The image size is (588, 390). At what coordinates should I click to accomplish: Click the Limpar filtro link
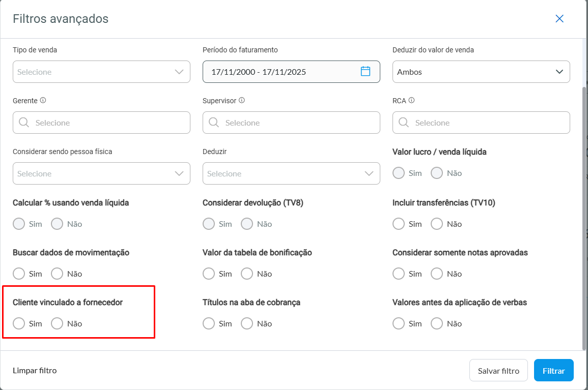pos(35,371)
